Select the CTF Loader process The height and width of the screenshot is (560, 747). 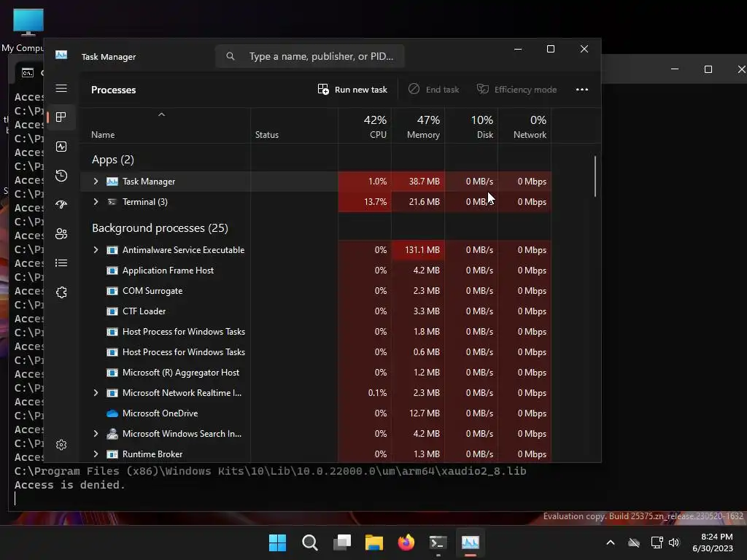tap(315, 311)
